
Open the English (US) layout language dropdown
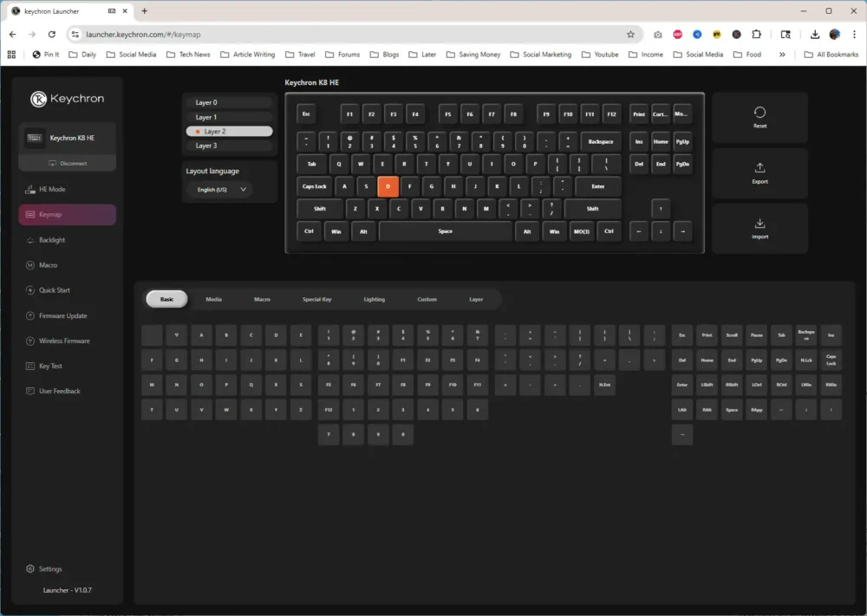click(220, 190)
